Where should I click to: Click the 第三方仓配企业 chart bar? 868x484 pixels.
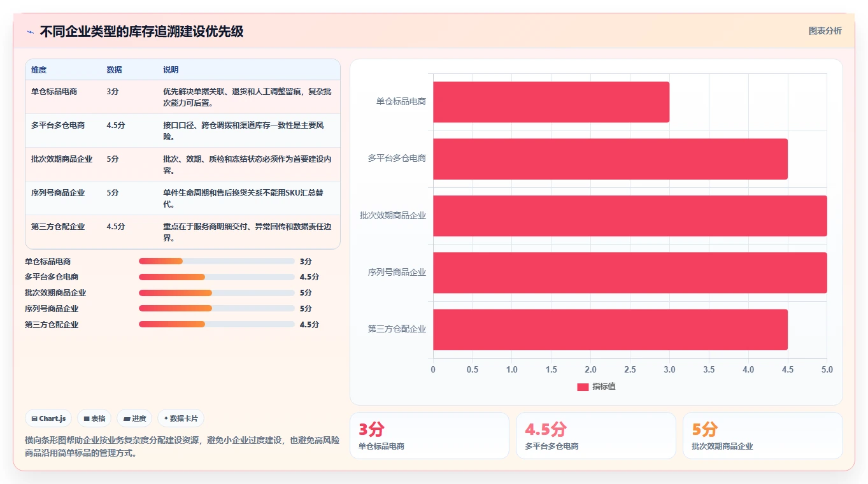pos(610,329)
